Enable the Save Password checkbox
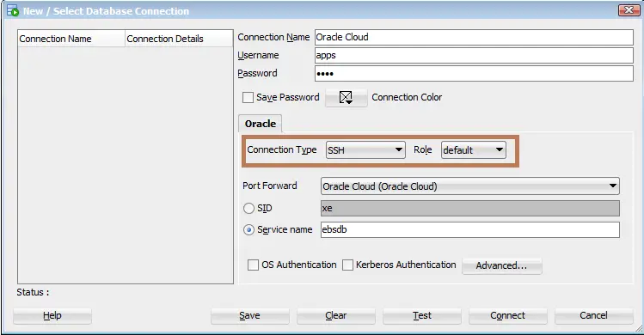 pos(248,98)
